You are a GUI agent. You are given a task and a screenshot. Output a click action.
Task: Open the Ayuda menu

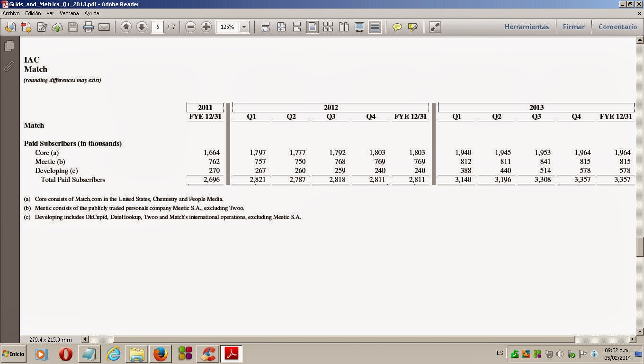pyautogui.click(x=92, y=13)
